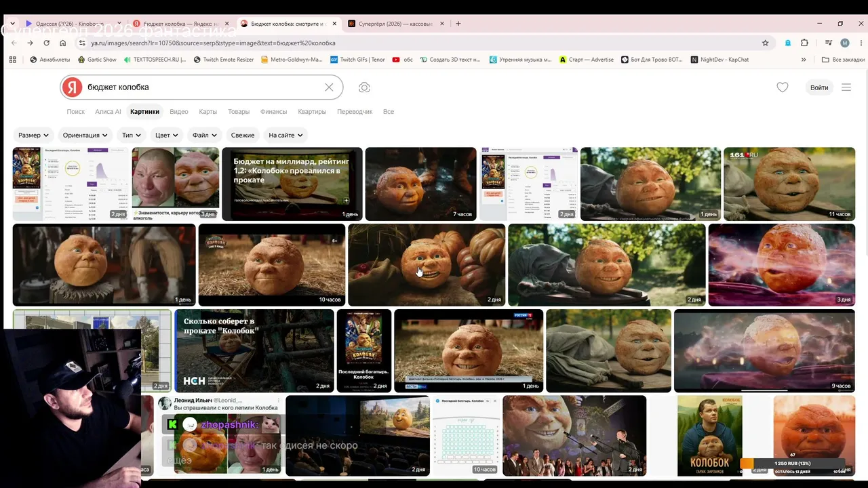Viewport: 868px width, 488px height.
Task: Switch to the Товары section
Action: pos(239,112)
